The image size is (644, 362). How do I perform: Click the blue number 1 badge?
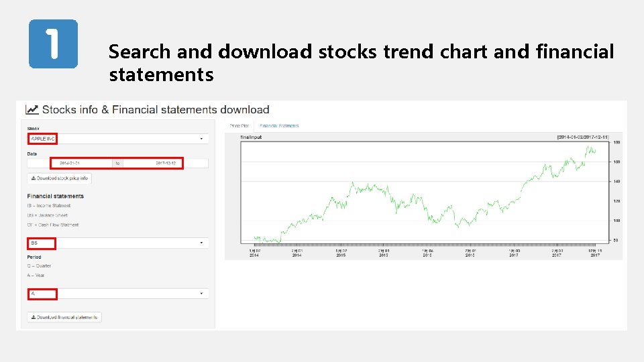[x=53, y=44]
